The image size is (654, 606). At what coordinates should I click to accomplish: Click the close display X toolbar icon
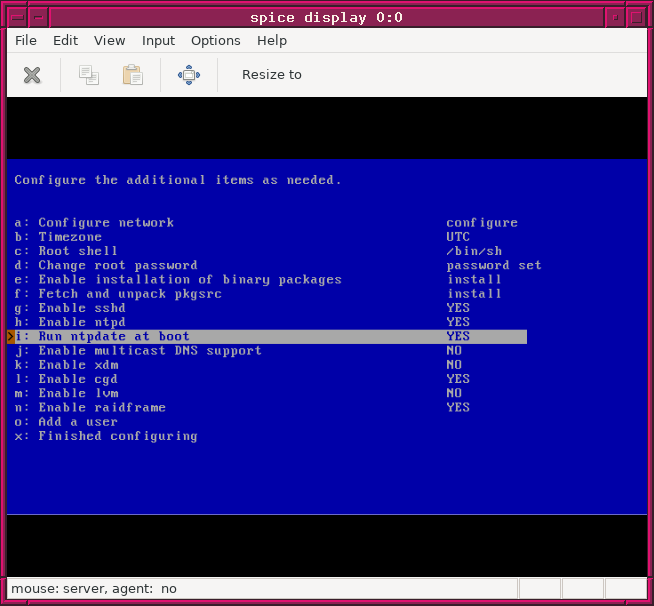[32, 75]
